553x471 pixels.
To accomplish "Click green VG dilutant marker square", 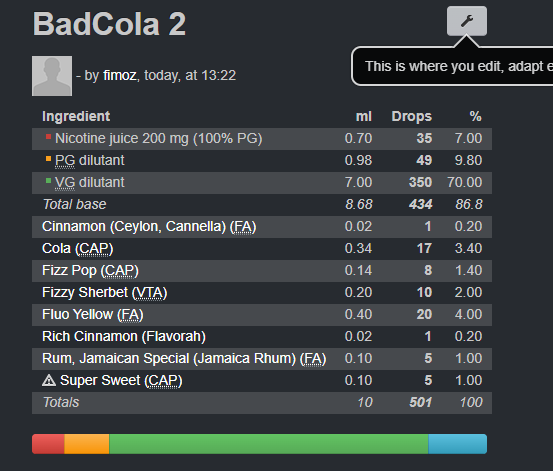I will (x=48, y=181).
